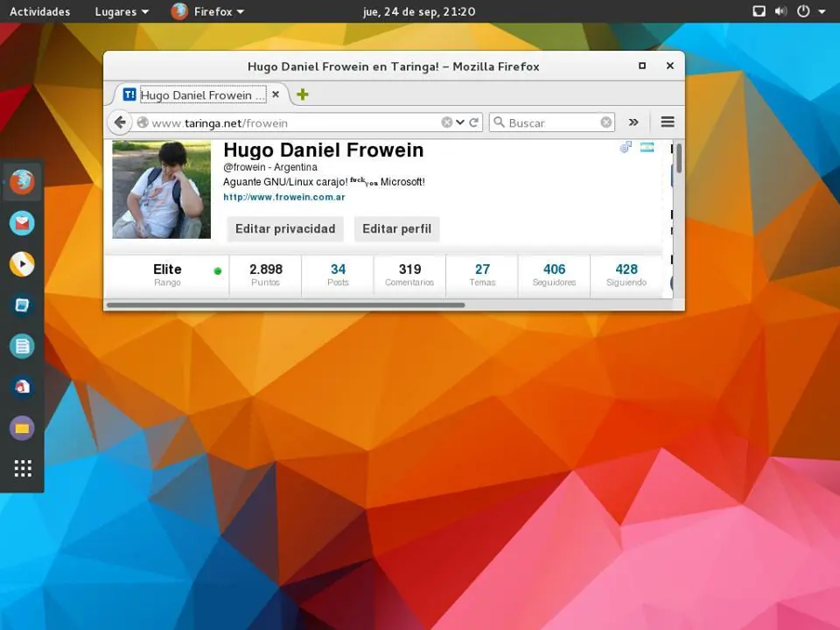
Task: Click the volume icon in top bar
Action: 781,11
